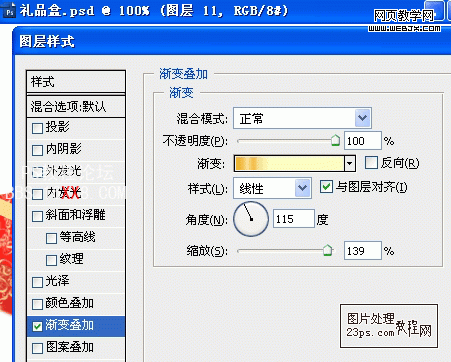Image resolution: width=451 pixels, height=362 pixels.
Task: Click the 不透明度 opacity slider handle
Action: pyautogui.click(x=335, y=140)
